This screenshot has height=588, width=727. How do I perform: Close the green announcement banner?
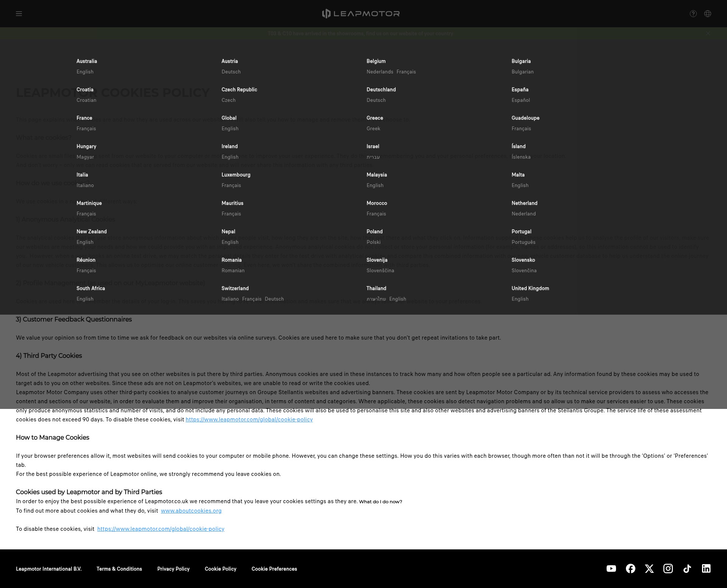(x=708, y=33)
